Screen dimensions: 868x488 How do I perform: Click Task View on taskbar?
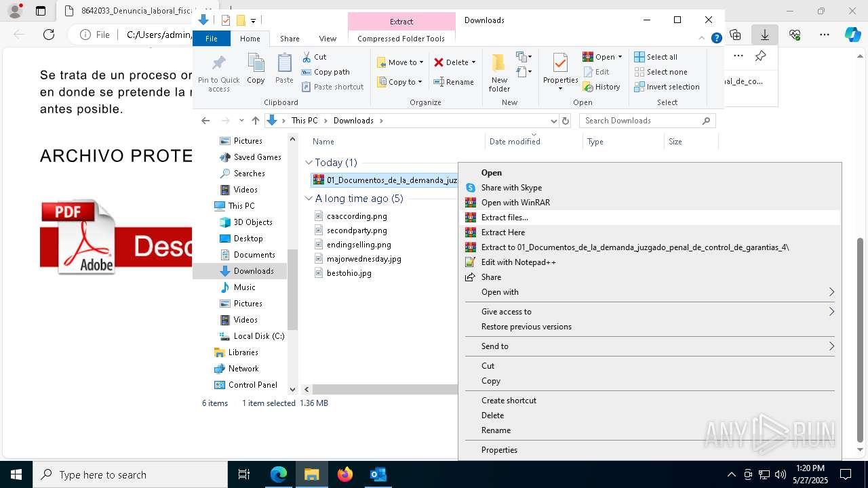[244, 474]
